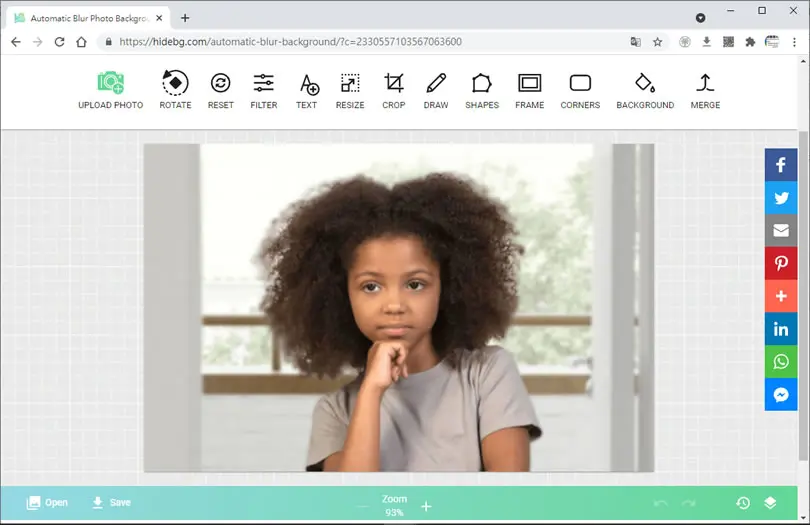Viewport: 810px width, 525px height.
Task: Open the Corners tool
Action: point(580,83)
